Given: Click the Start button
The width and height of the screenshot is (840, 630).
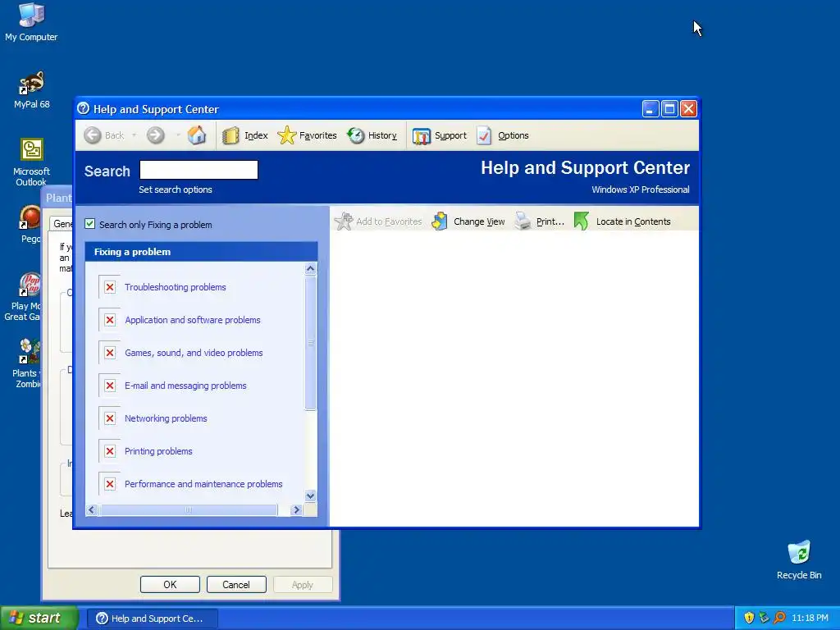Looking at the screenshot, I should click(x=39, y=618).
